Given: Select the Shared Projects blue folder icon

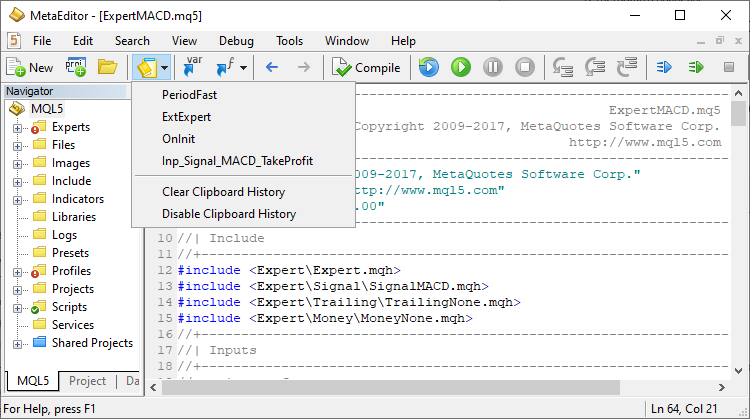Looking at the screenshot, I should pos(39,342).
